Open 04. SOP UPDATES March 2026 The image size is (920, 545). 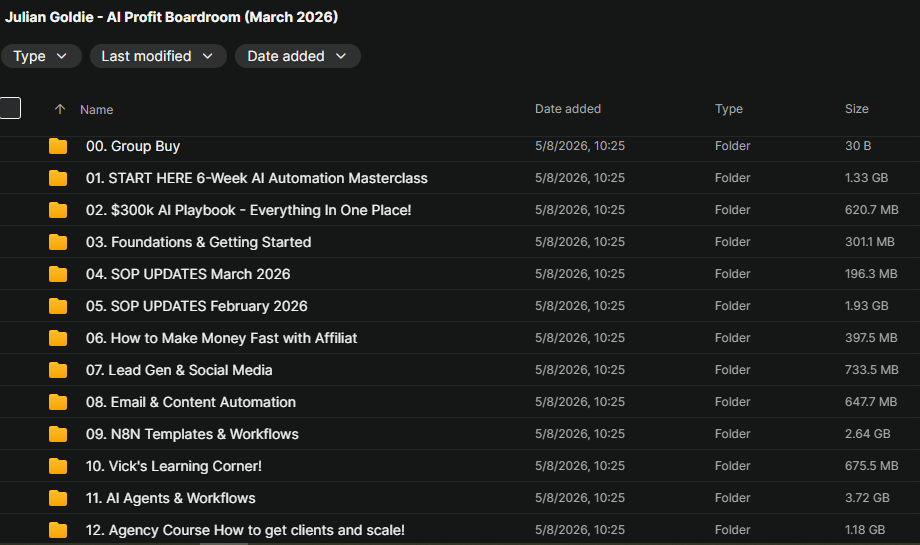point(188,274)
